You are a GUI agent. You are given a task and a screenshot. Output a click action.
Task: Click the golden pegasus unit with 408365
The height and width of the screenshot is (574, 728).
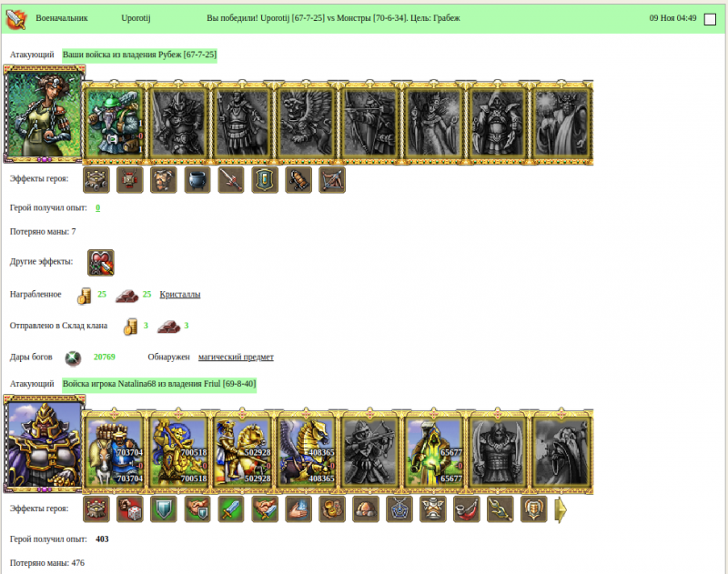[306, 451]
